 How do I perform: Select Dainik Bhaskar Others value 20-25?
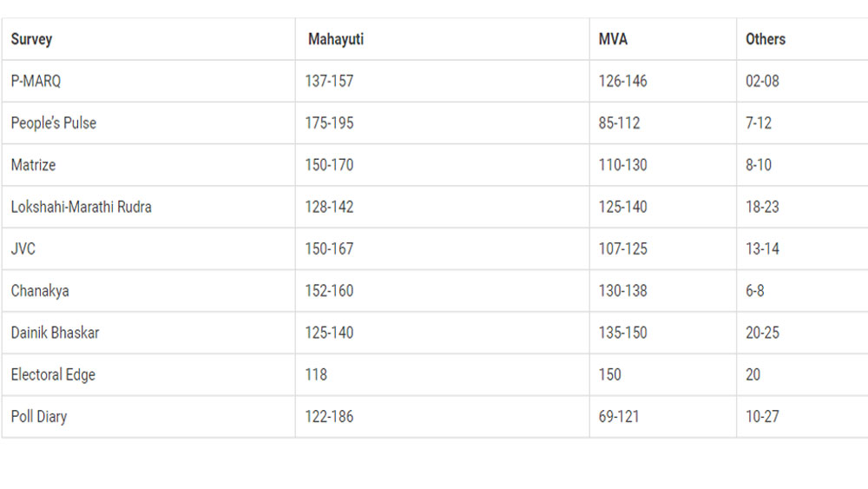(x=763, y=333)
